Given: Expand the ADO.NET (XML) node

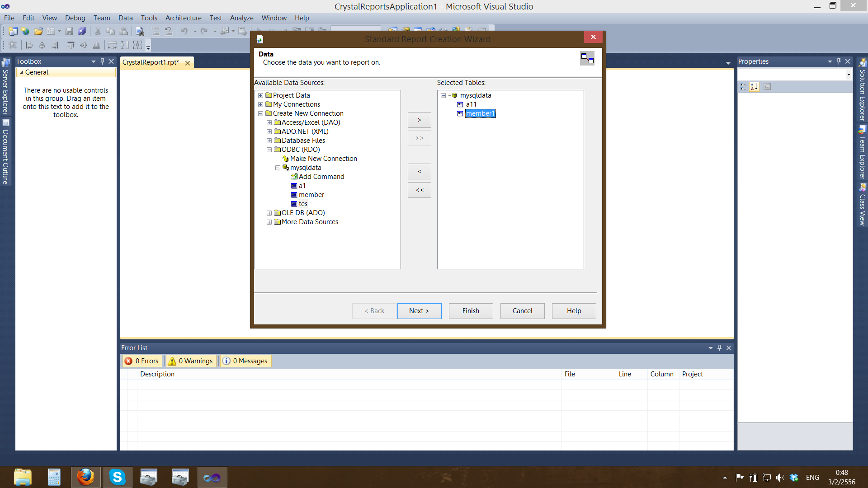Looking at the screenshot, I should pos(269,131).
